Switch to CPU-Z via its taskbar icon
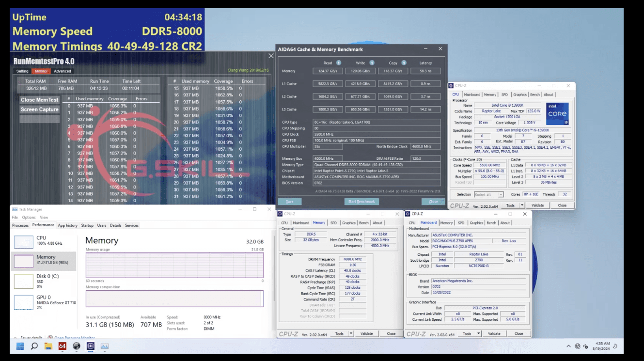644x361 pixels. coord(91,346)
